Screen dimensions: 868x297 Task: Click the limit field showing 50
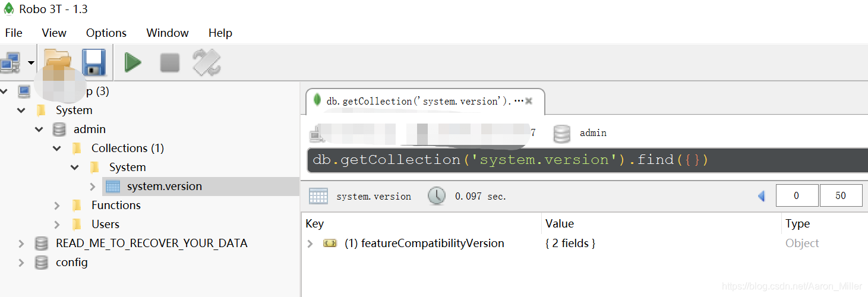tap(841, 195)
